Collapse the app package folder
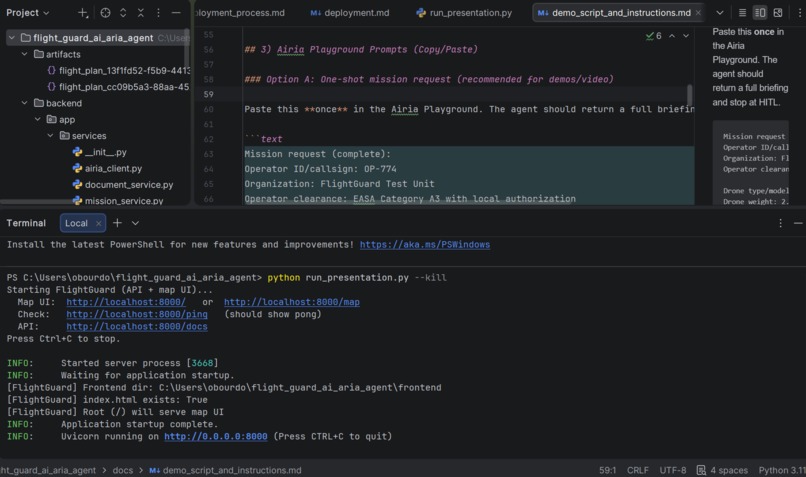806x477 pixels. (x=38, y=119)
